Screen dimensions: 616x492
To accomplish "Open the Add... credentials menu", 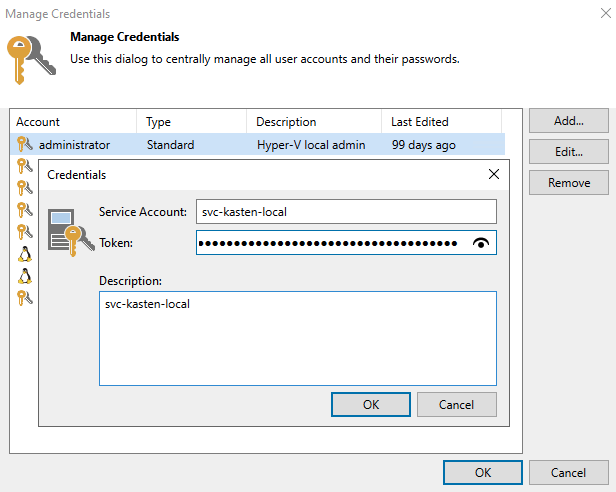I will point(568,121).
